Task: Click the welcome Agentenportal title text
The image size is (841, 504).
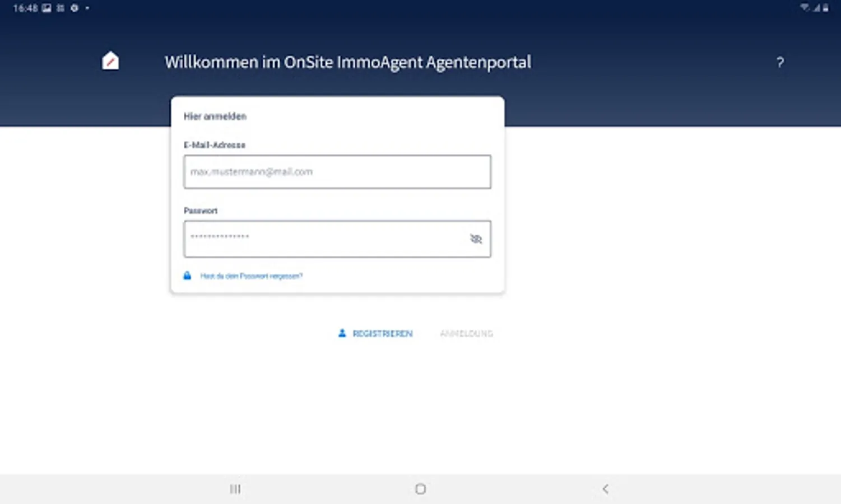Action: click(348, 62)
